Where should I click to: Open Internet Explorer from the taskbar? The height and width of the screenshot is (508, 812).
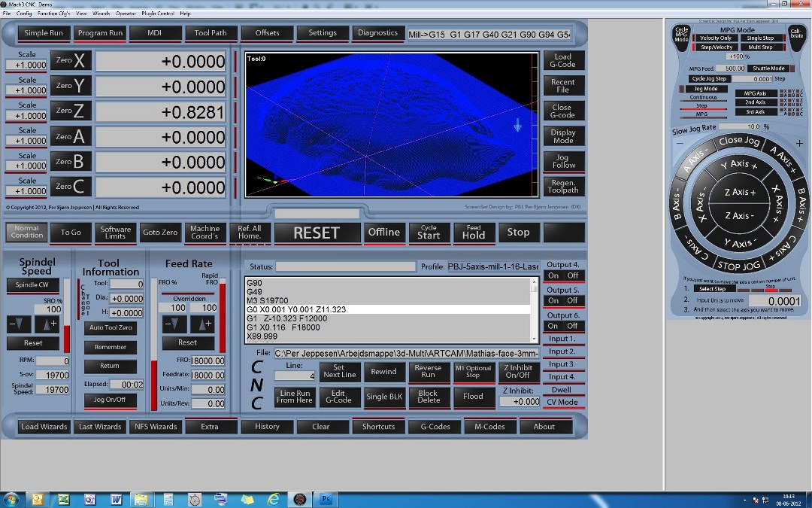pyautogui.click(x=273, y=499)
